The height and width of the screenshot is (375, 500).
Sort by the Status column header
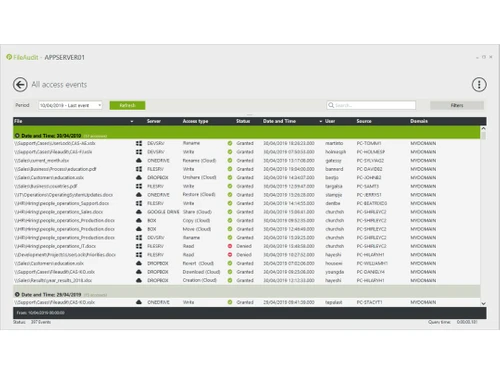[243, 121]
